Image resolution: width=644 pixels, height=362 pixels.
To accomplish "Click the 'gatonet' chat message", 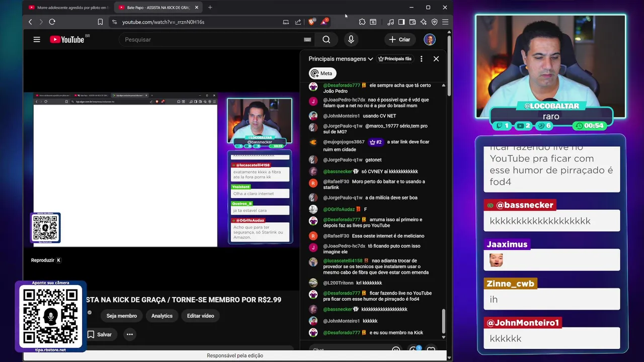I will pyautogui.click(x=373, y=160).
